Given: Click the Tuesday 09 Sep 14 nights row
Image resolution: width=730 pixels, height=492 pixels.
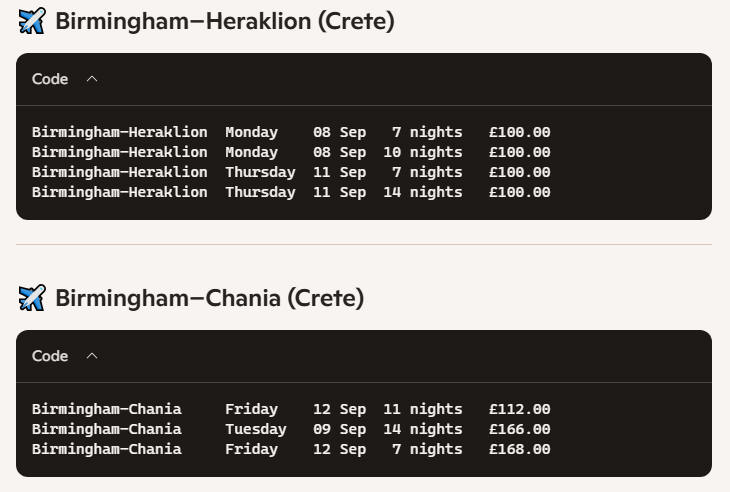Looking at the screenshot, I should tap(291, 429).
